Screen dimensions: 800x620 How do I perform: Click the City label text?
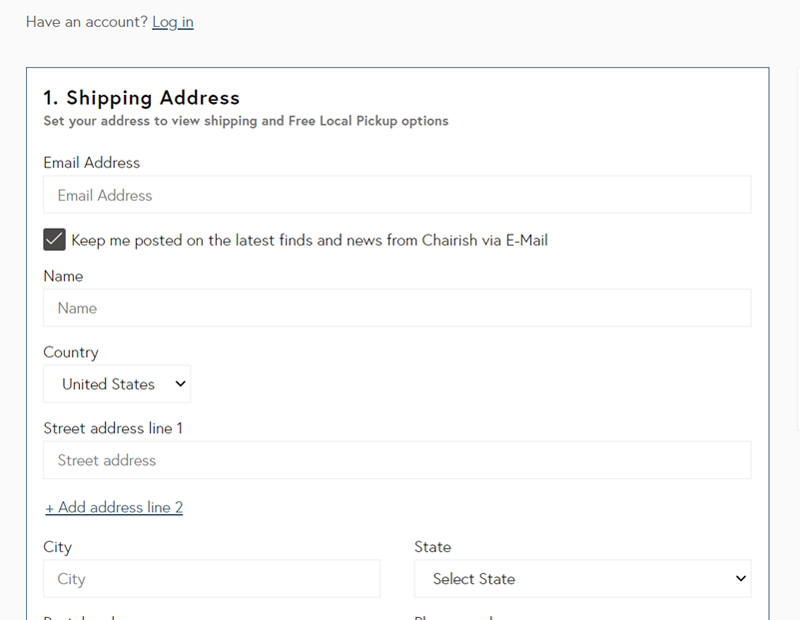point(57,547)
